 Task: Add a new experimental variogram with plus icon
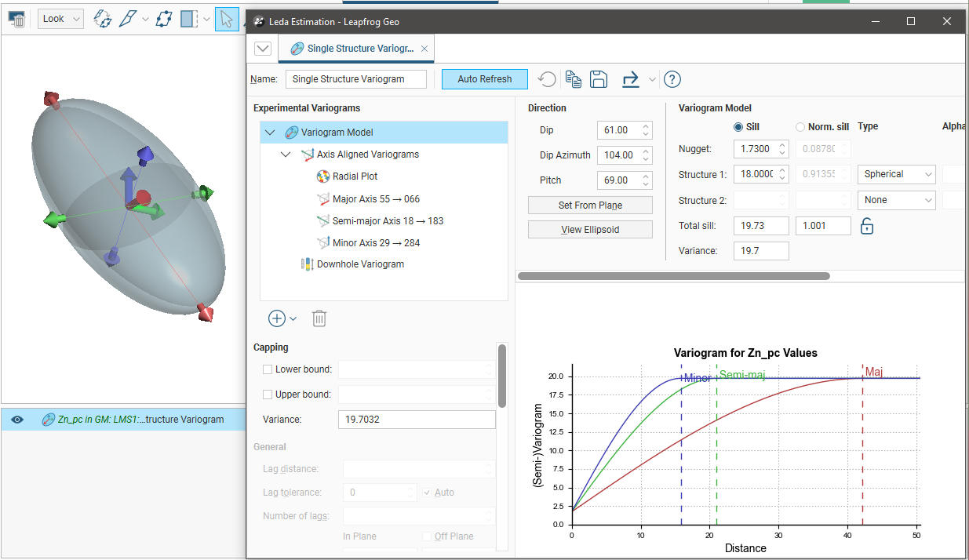point(277,318)
